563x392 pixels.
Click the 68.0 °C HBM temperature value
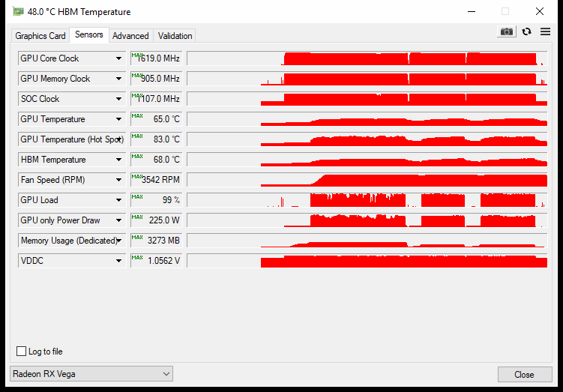[157, 160]
